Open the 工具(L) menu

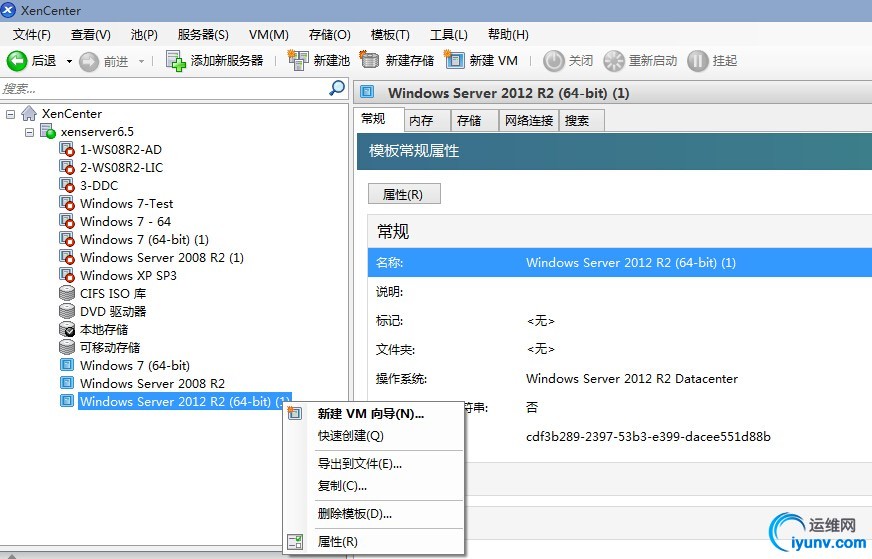point(449,34)
